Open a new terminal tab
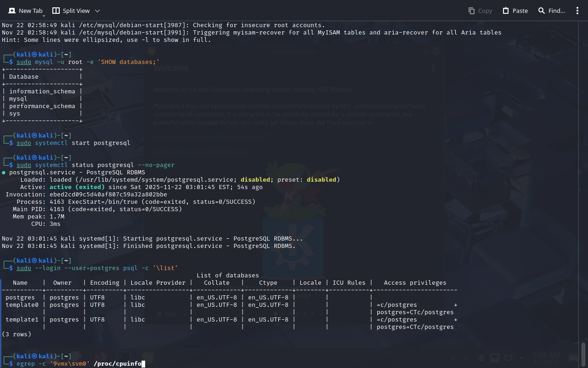The image size is (588, 368). tap(25, 11)
